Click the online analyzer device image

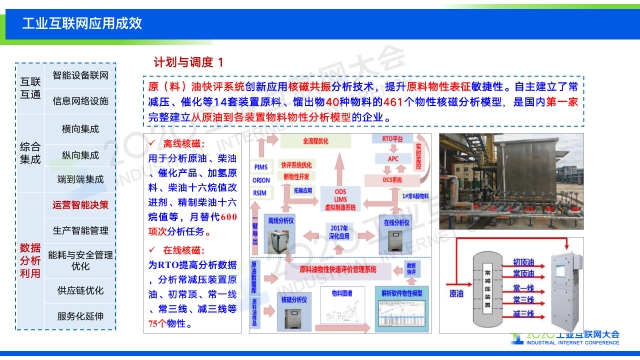[x=395, y=241]
